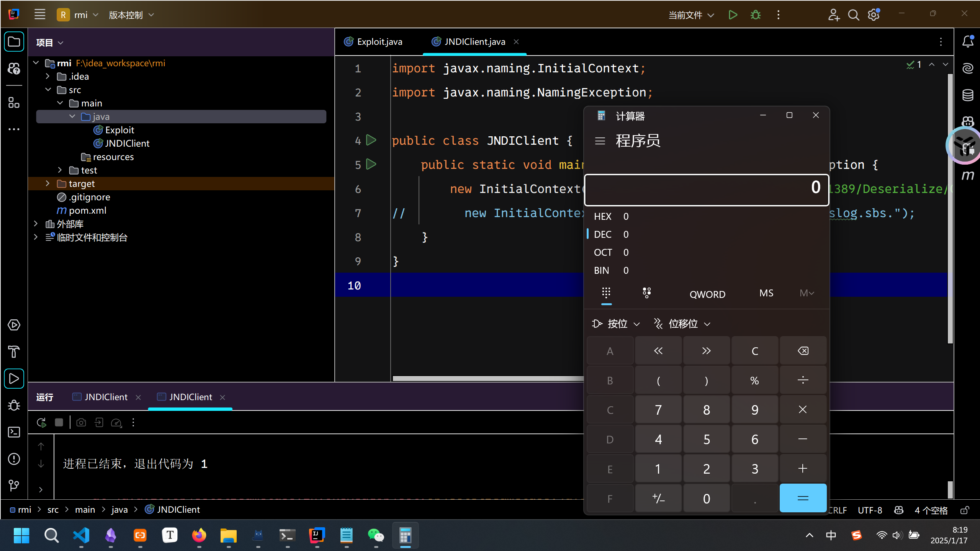Switch to Exploit.java editor tab
This screenshot has height=551, width=980.
click(373, 41)
